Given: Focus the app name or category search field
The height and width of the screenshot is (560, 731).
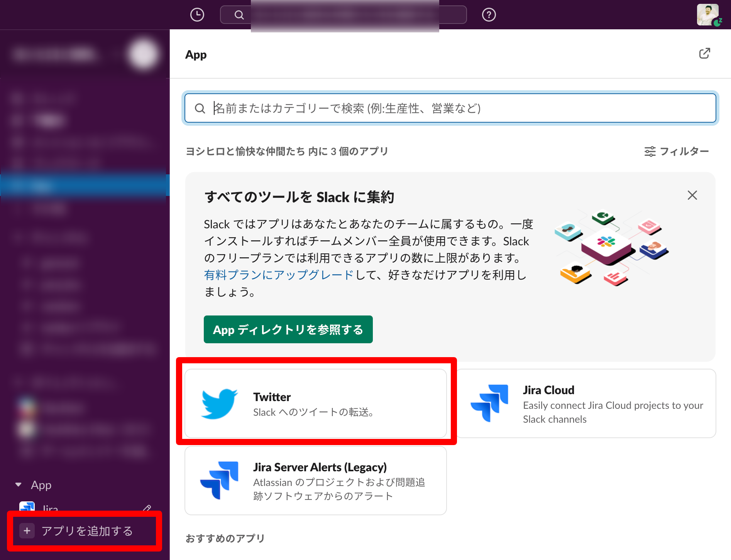Looking at the screenshot, I should pos(450,108).
